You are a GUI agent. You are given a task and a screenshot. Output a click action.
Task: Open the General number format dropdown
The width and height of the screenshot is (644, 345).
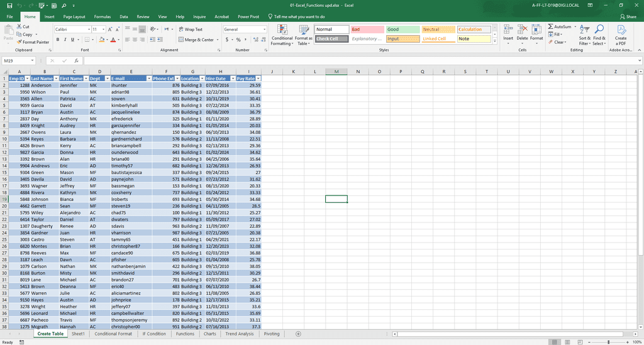[x=264, y=30]
